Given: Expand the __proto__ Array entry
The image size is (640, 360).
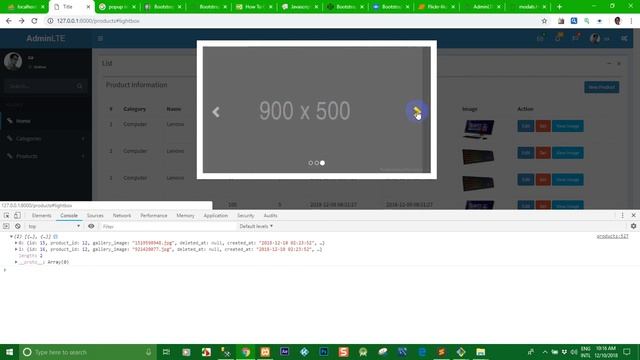Looking at the screenshot, I should (x=16, y=262).
